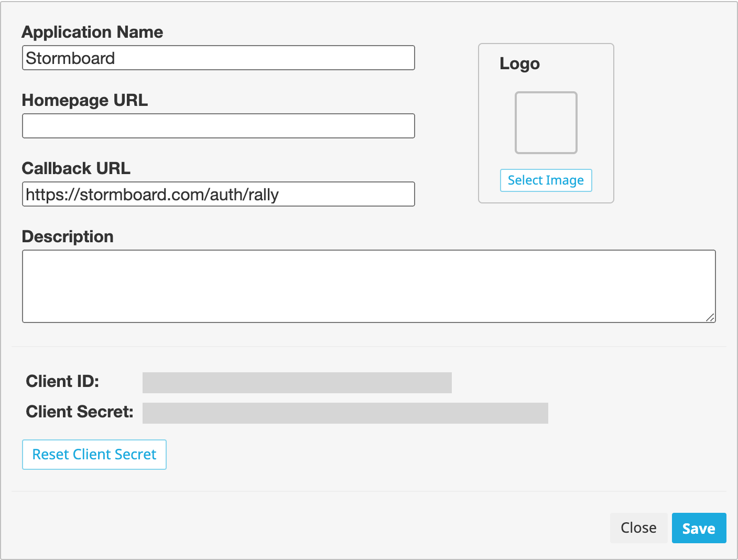Click the Application Name input field
Viewport: 738px width, 560px height.
point(218,58)
